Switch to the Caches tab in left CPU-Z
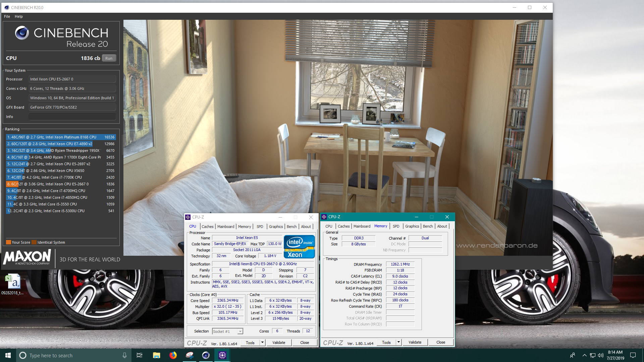 tap(208, 227)
